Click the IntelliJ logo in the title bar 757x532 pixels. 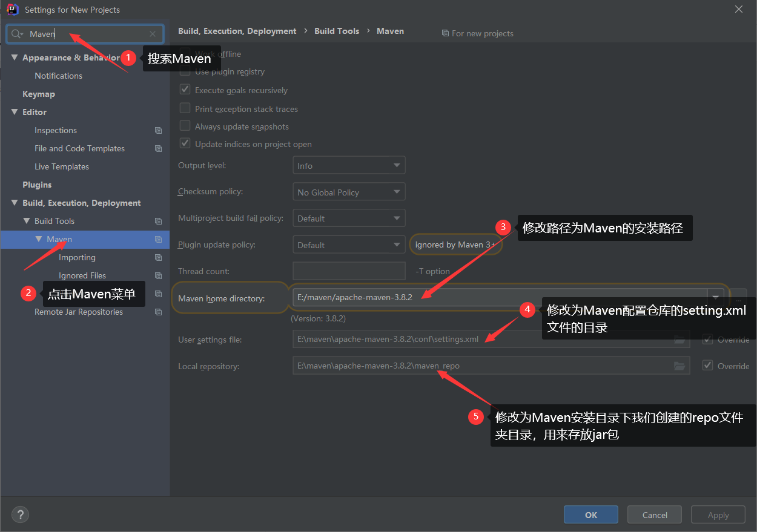[12, 10]
